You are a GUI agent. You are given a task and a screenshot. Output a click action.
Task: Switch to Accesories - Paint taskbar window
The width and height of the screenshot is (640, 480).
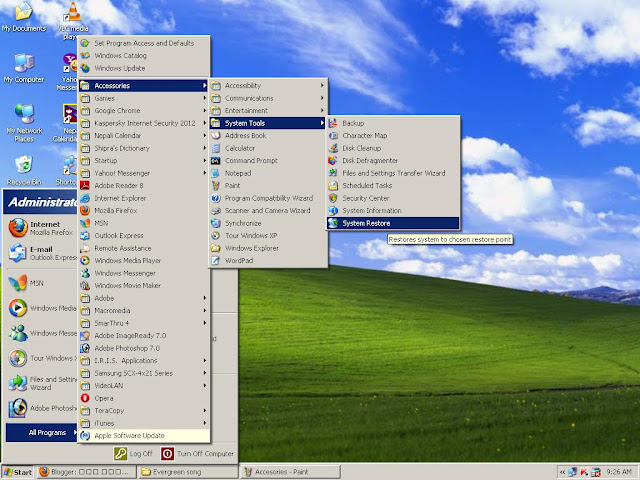pos(290,472)
